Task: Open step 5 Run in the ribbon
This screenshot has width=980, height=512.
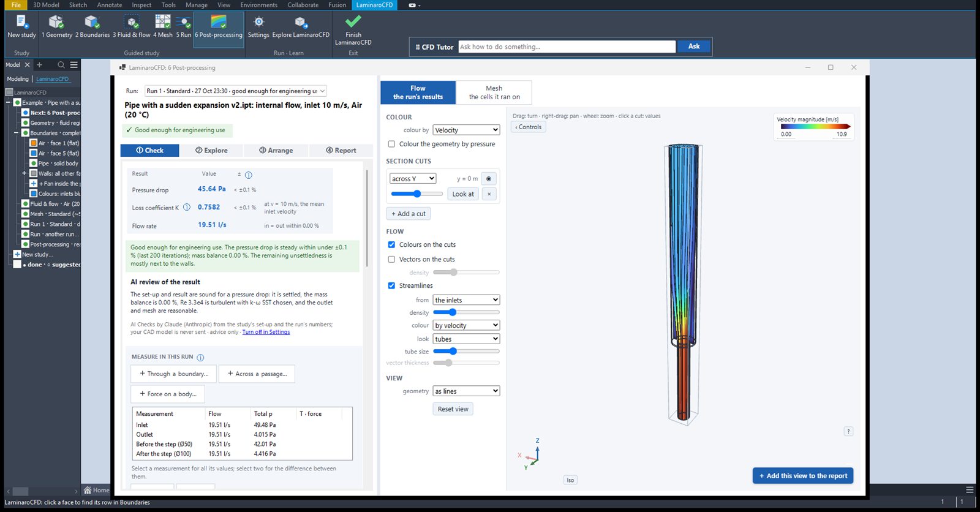Action: click(x=184, y=26)
